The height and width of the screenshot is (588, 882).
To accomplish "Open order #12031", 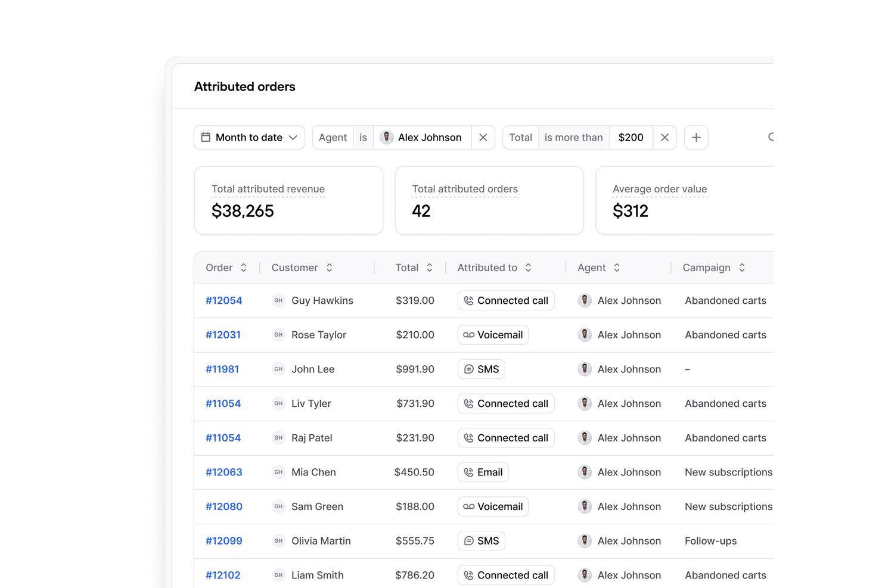I will pos(223,335).
